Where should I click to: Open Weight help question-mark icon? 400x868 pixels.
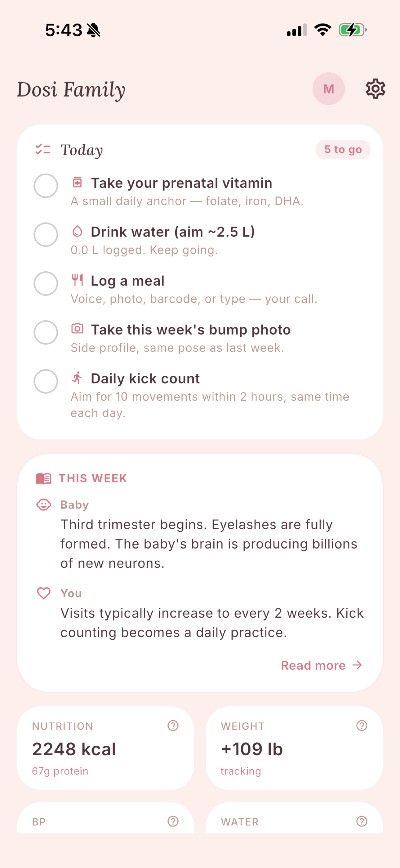click(x=362, y=726)
